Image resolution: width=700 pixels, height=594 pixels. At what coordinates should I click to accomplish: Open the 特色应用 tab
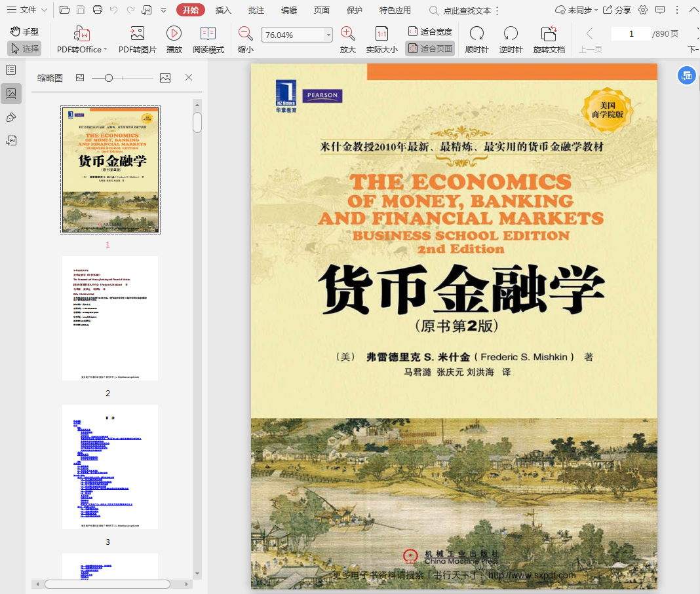[x=395, y=10]
